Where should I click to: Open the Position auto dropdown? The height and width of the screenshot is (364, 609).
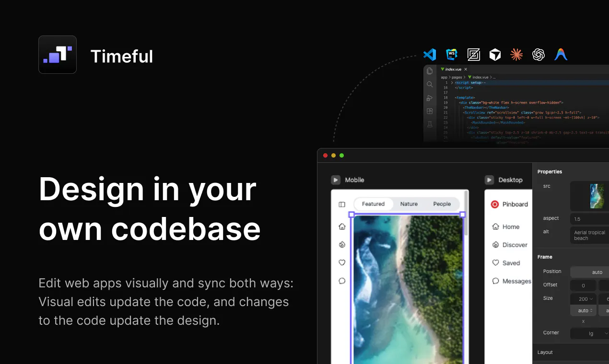click(589, 272)
